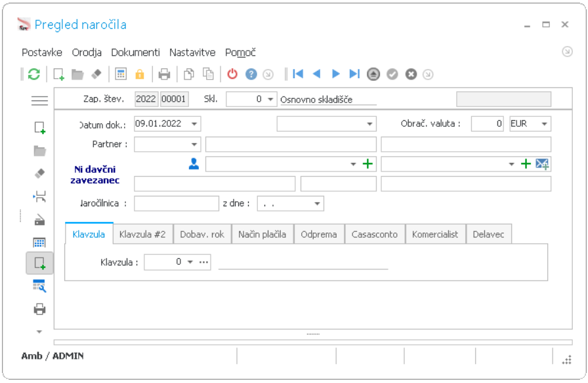
Task: Open dropdown before envelope icon
Action: point(511,164)
